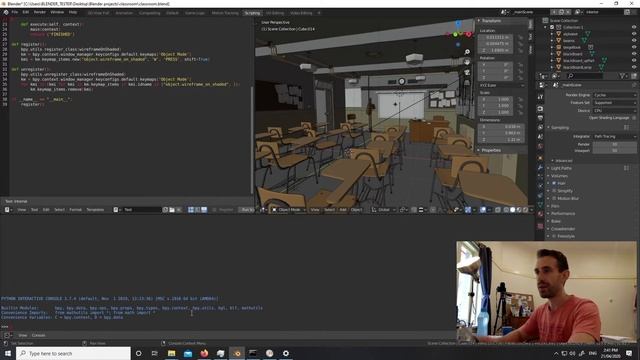Click the Run Script button
The image size is (640, 360).
246,210
